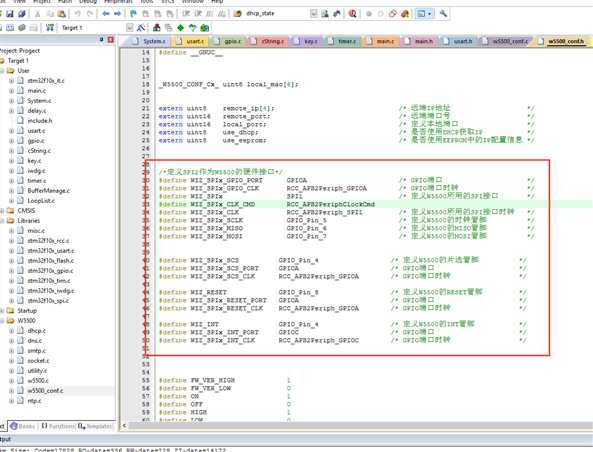Click the editor horizontal scrollbar left arrow
Screen dimensions: 593x452
click(x=124, y=426)
